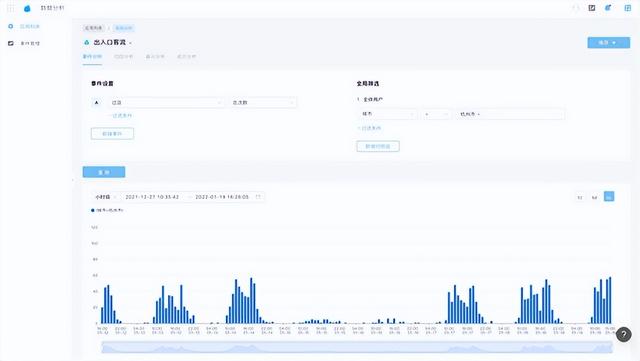Select the first sidebar item with the gear icon

[x=24, y=27]
